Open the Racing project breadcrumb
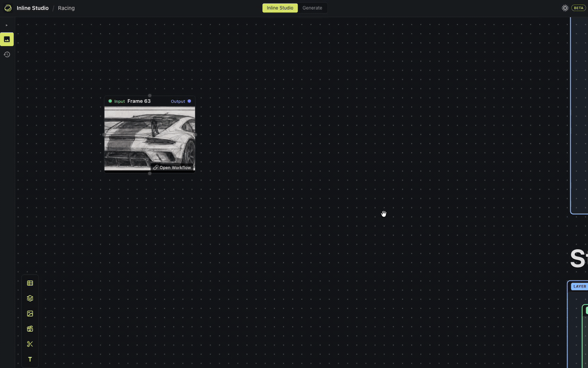 [66, 8]
